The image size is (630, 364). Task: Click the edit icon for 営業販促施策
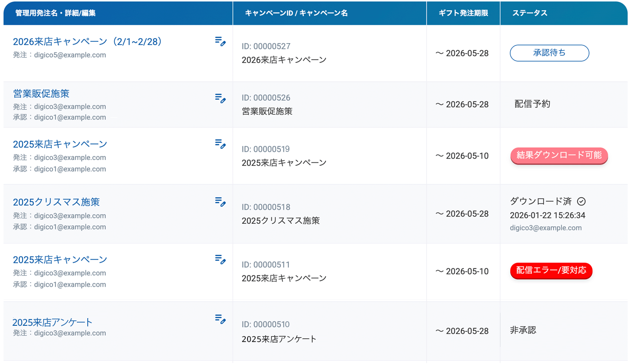pos(220,98)
